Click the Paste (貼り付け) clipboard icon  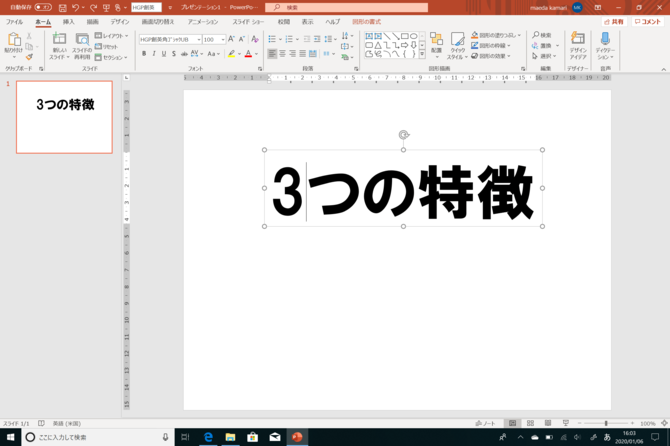pos(14,40)
